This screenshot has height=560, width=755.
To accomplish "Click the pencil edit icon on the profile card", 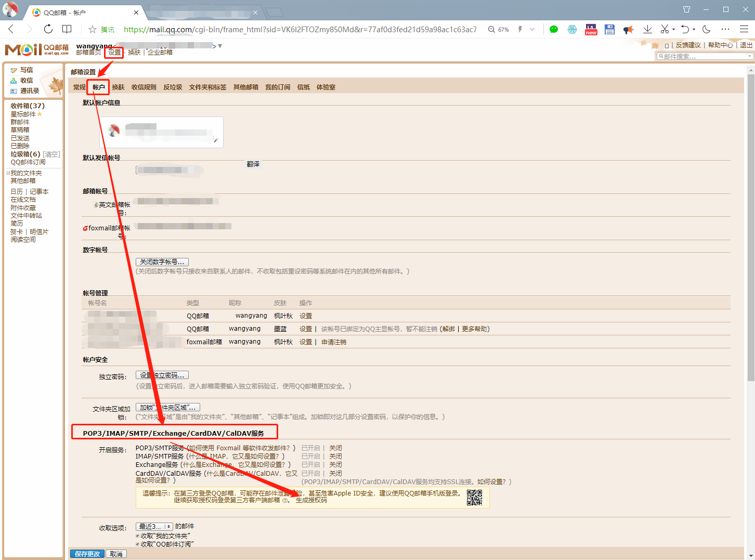I will pyautogui.click(x=215, y=140).
